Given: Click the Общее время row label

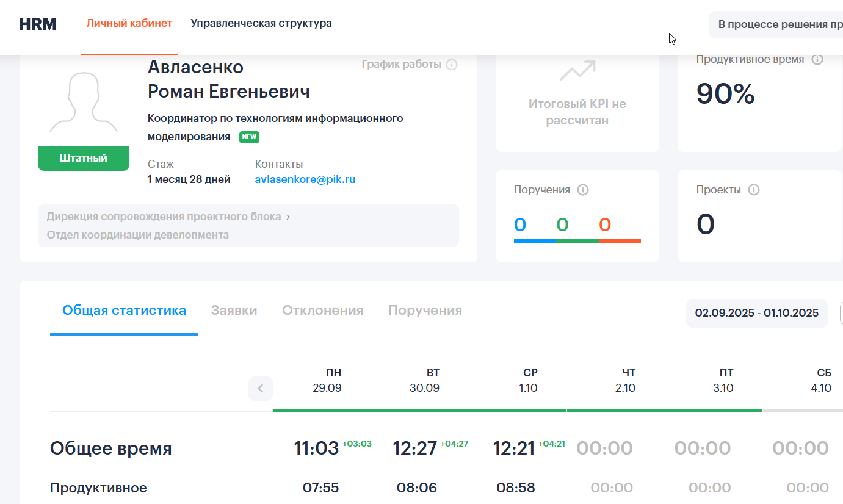Looking at the screenshot, I should tap(110, 448).
